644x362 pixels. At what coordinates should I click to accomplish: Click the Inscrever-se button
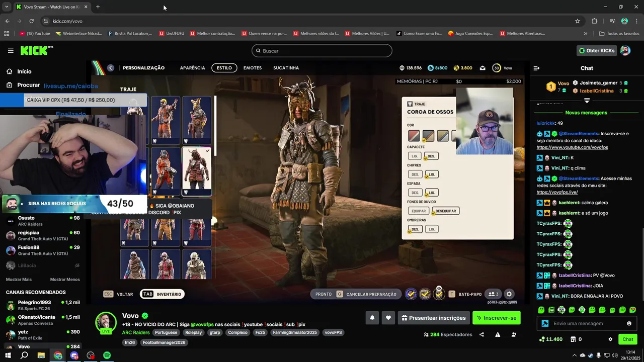(x=497, y=318)
